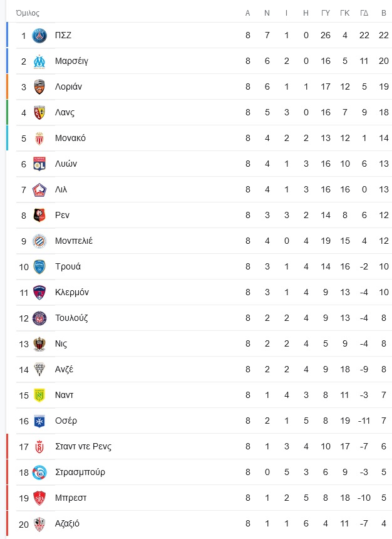Click the Αζαξιό team crest
The height and width of the screenshot is (539, 392).
point(39,524)
